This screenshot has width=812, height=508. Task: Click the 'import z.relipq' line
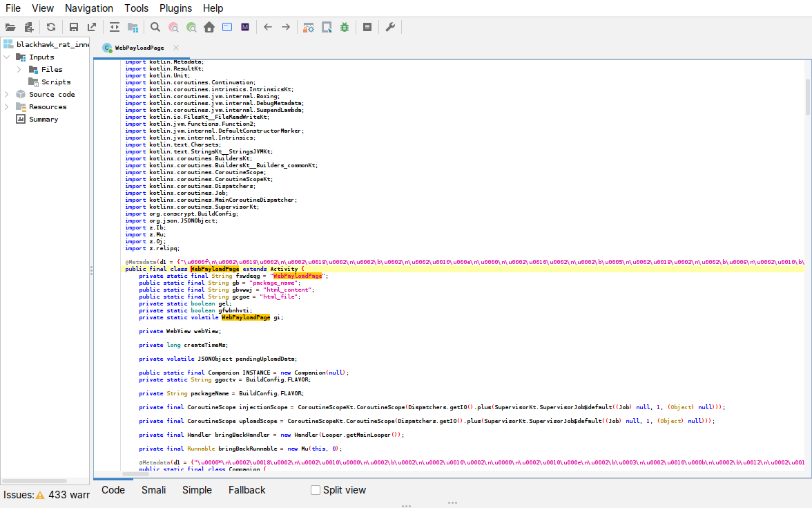pyautogui.click(x=152, y=248)
